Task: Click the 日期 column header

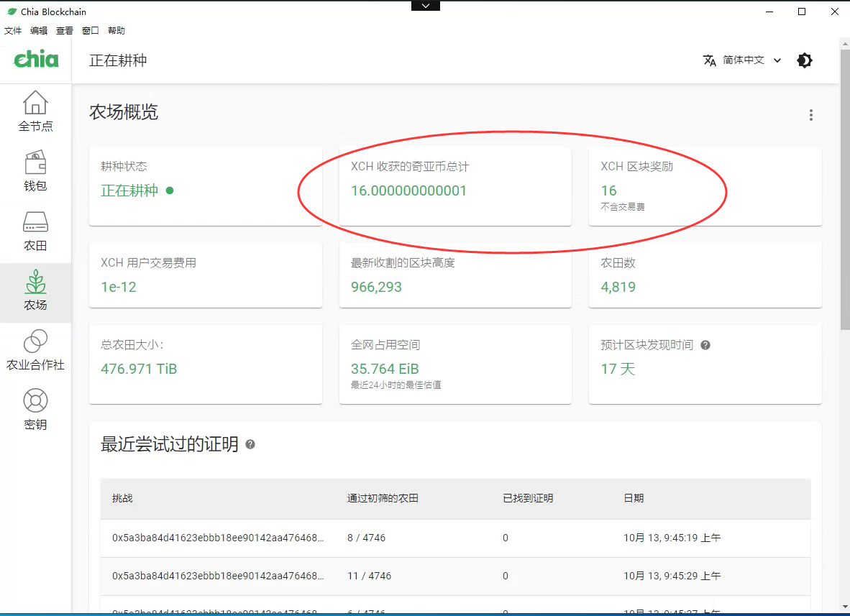Action: point(634,498)
